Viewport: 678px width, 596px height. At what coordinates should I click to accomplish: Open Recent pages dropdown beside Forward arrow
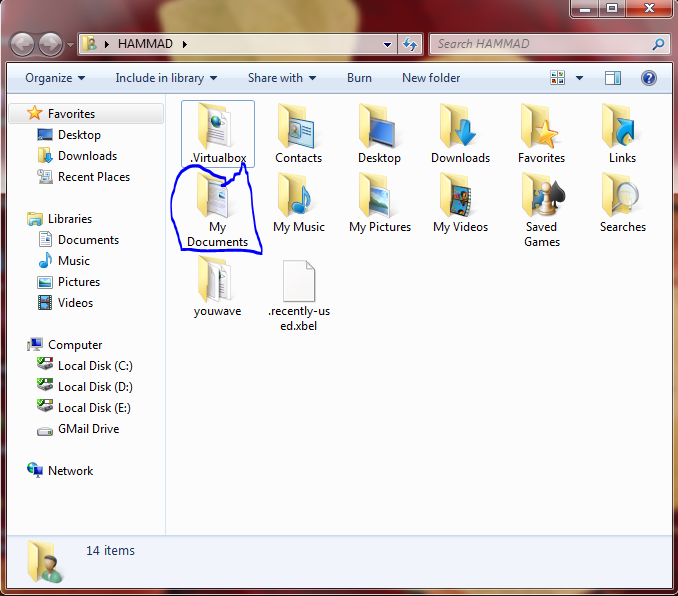[70, 45]
